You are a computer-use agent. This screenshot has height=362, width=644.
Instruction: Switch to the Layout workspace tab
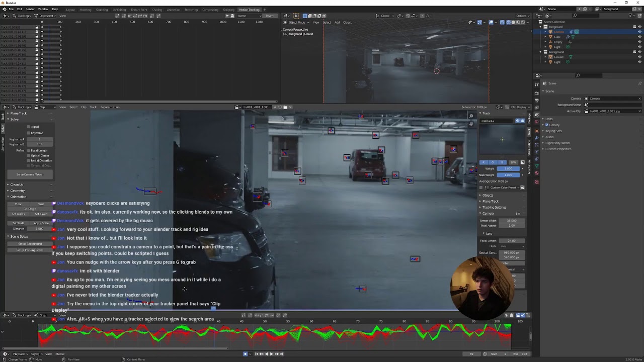(70, 10)
